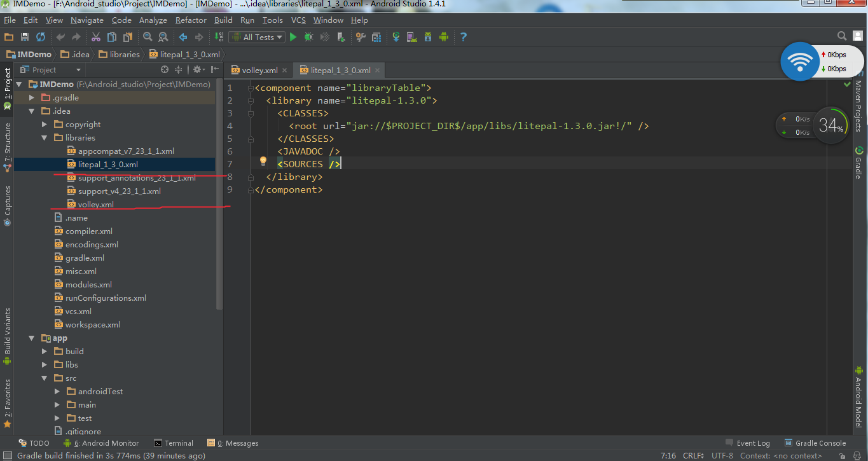The width and height of the screenshot is (868, 461).
Task: Select volley.xml in the project tree
Action: tap(95, 204)
